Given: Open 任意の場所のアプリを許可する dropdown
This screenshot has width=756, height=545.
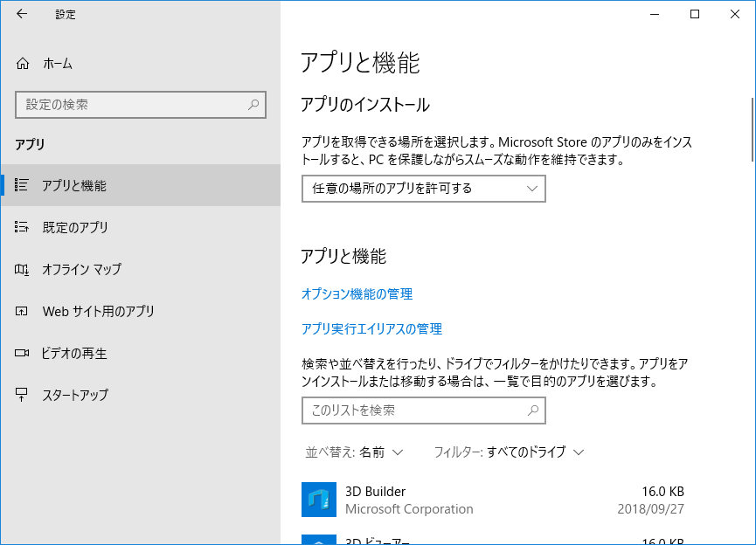Looking at the screenshot, I should click(x=423, y=189).
